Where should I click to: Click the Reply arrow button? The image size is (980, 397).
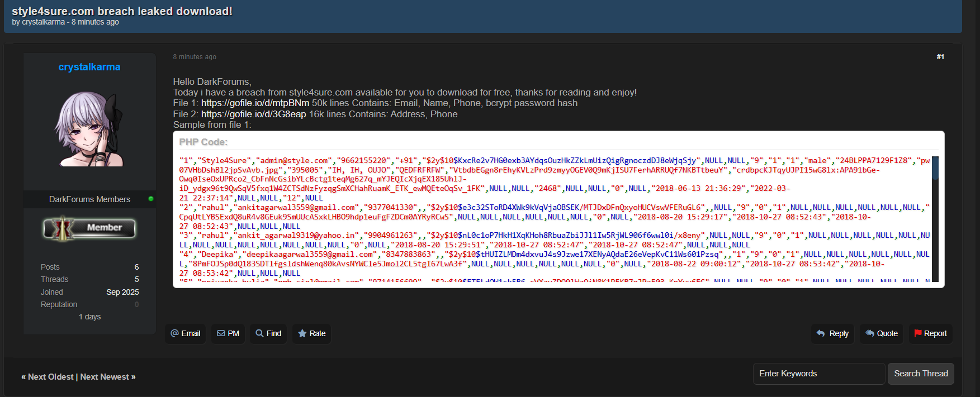(832, 333)
